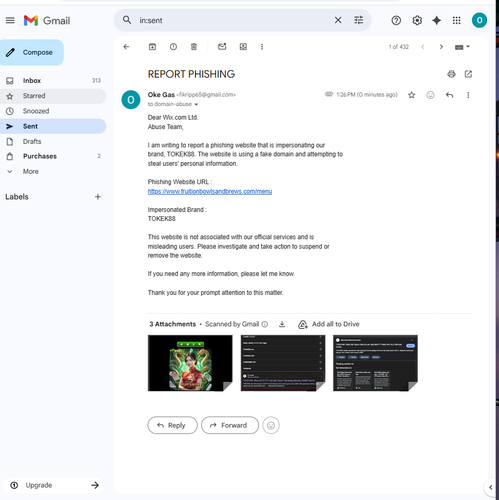Reply using the arrow icon in header
The image size is (499, 500).
coord(449,95)
